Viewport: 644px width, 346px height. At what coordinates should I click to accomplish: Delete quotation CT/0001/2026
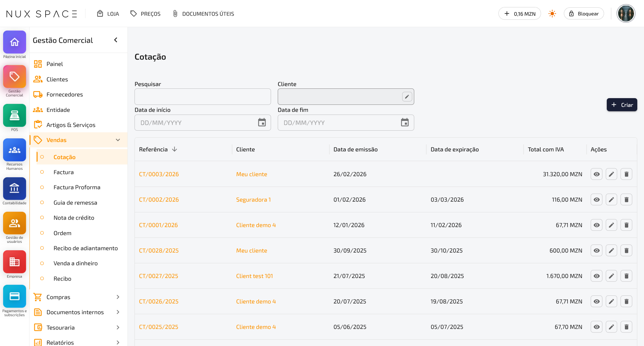[626, 225]
